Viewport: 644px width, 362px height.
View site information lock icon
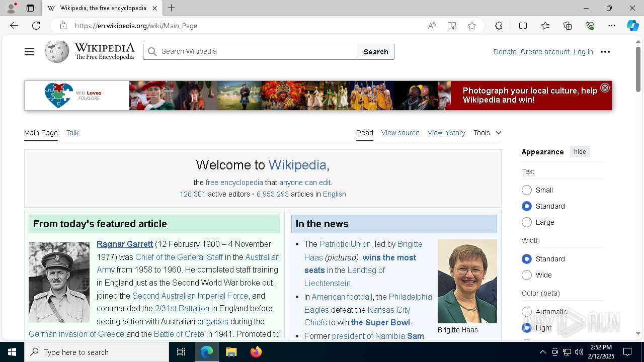click(x=63, y=26)
